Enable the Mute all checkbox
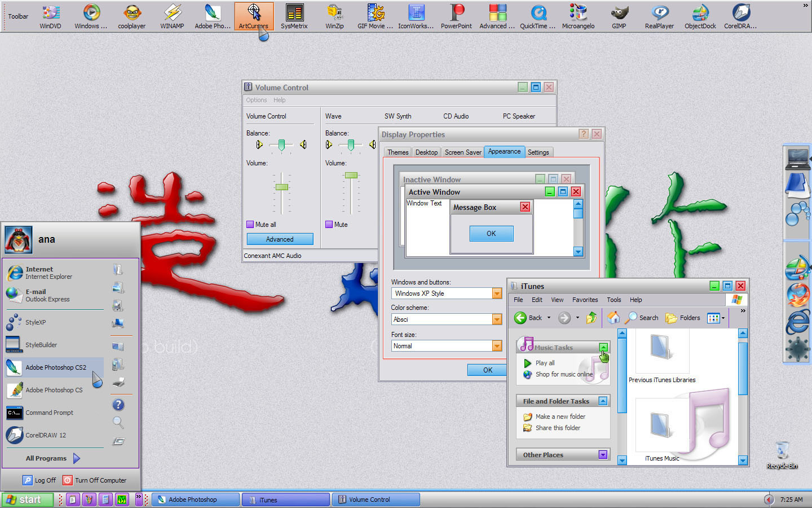The width and height of the screenshot is (812, 508). click(x=250, y=225)
